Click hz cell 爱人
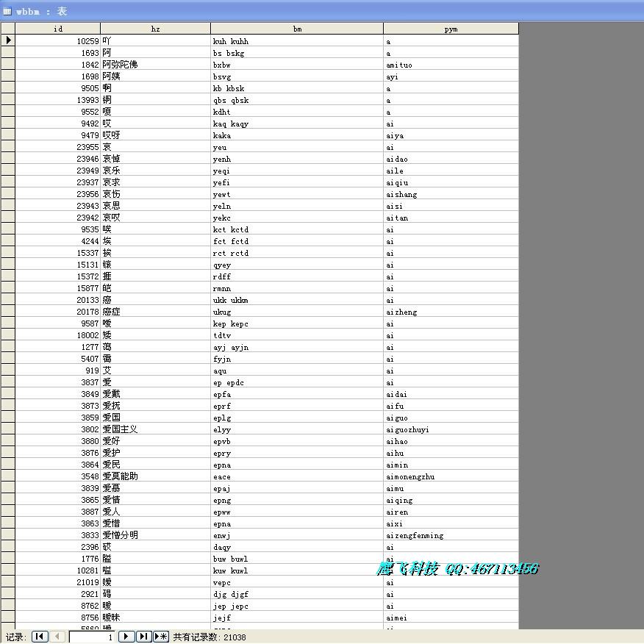The width and height of the screenshot is (644, 644). point(155,512)
